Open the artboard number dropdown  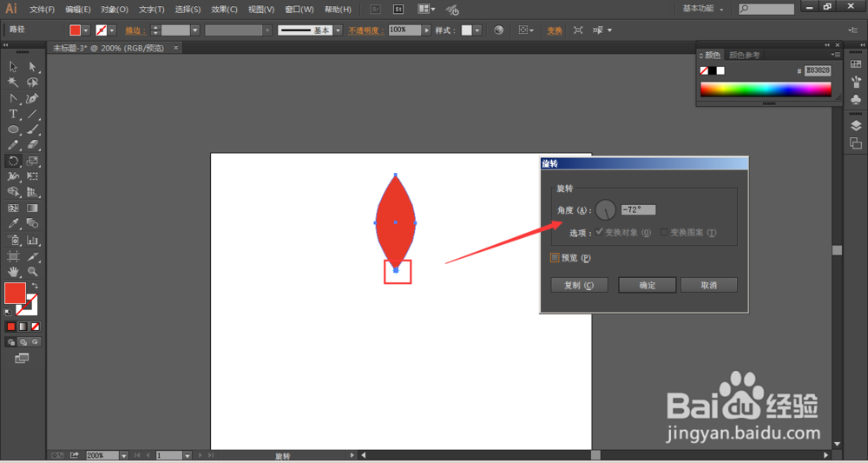[x=187, y=455]
